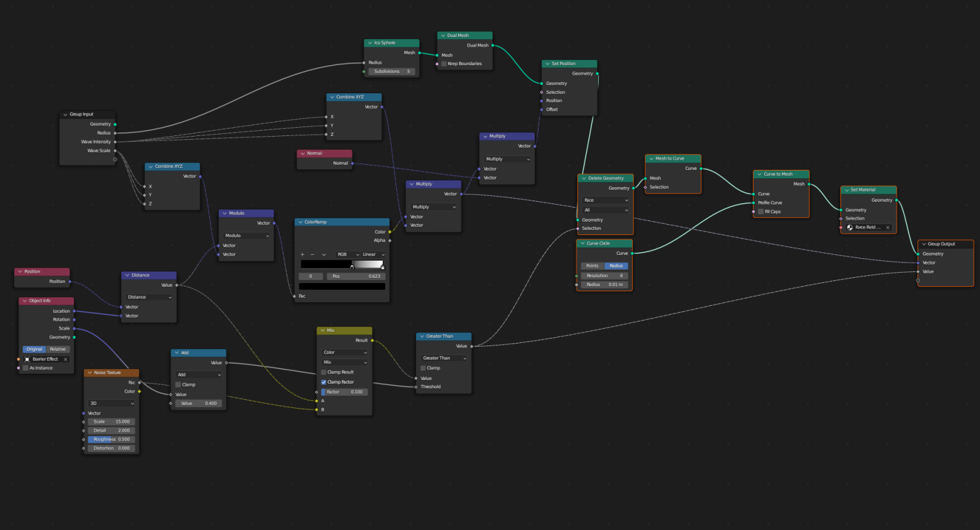This screenshot has width=980, height=530.
Task: Open Modulo operation dropdown
Action: 246,236
